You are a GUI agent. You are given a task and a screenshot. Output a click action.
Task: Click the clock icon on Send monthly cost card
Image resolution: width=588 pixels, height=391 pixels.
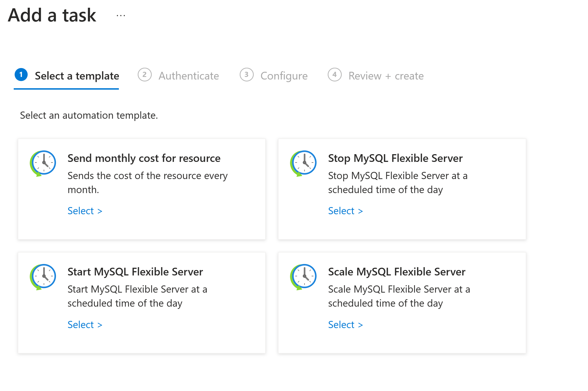tap(43, 162)
